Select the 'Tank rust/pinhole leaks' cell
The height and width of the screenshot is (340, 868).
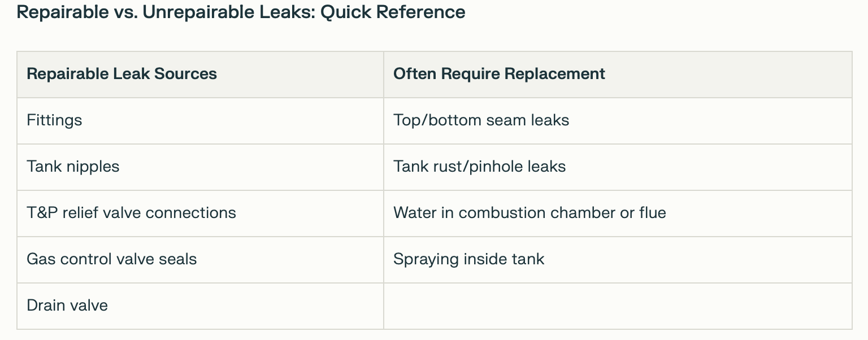coord(479,167)
